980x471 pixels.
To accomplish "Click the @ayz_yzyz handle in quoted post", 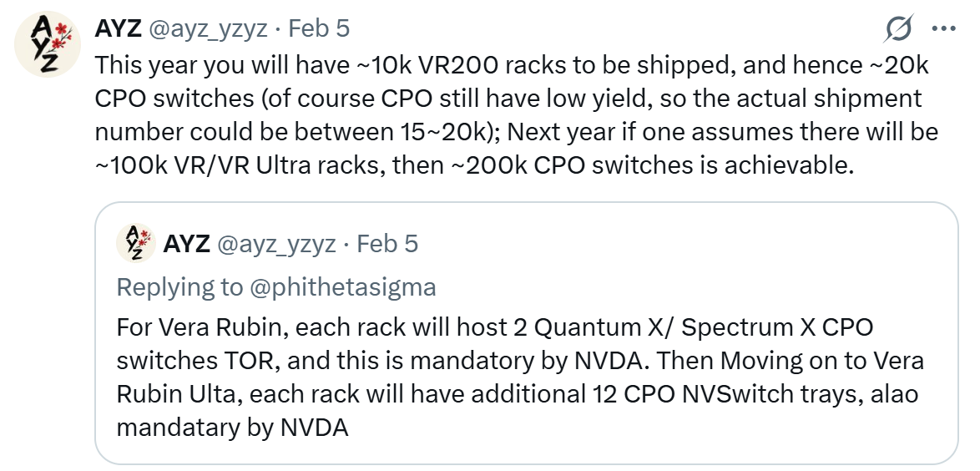I will 276,245.
